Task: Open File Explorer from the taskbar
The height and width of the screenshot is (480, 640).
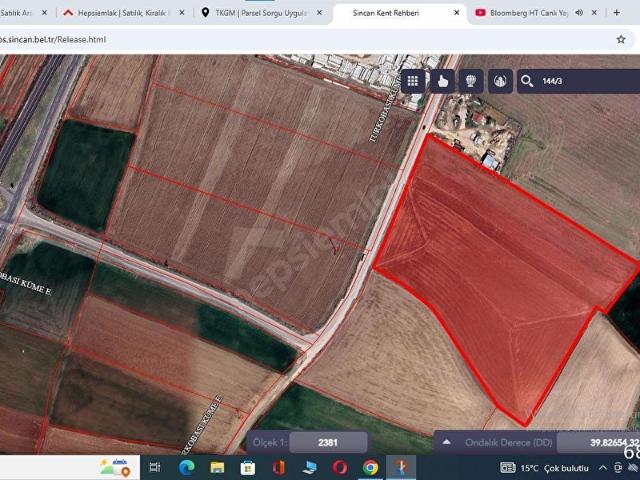Action: coord(217,467)
